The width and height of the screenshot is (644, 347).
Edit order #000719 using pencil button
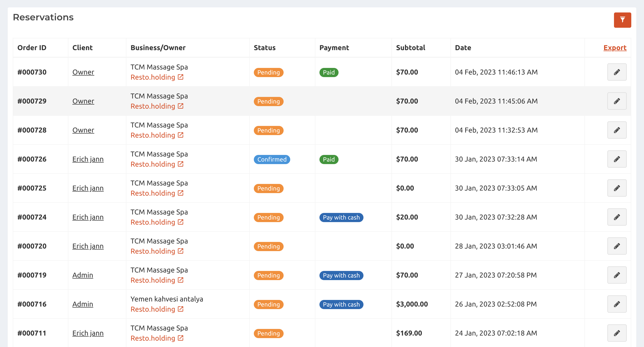(617, 275)
